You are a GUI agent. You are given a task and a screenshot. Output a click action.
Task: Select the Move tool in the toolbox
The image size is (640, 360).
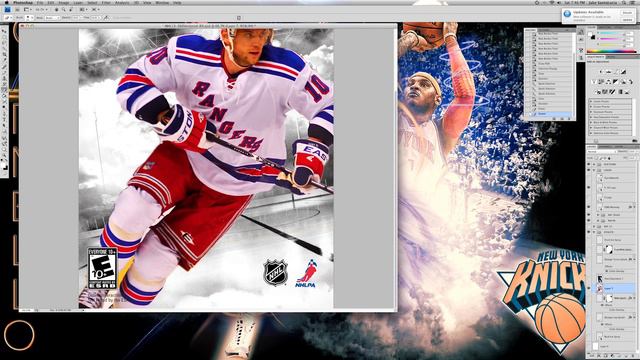(x=4, y=31)
